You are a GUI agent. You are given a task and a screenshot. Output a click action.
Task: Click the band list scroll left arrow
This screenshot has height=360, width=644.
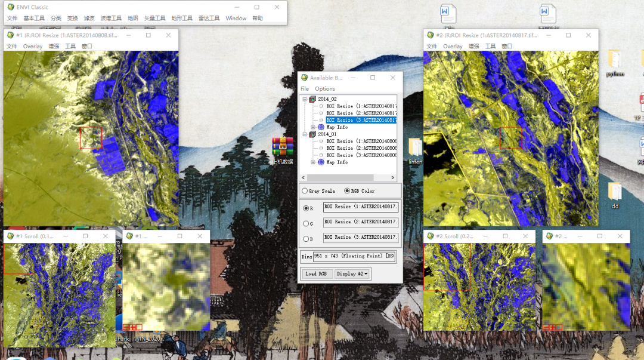[304, 177]
